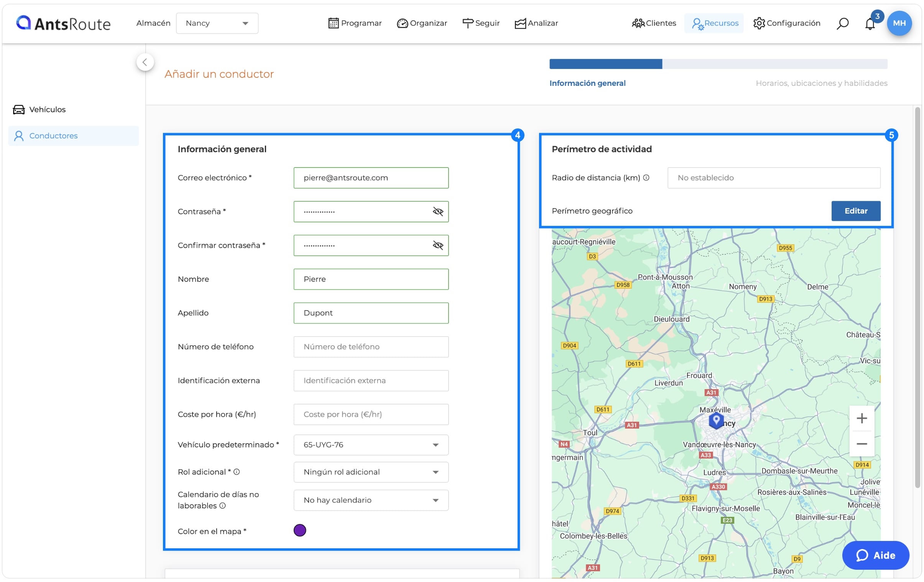
Task: Open the MH user avatar menu
Action: pyautogui.click(x=899, y=23)
